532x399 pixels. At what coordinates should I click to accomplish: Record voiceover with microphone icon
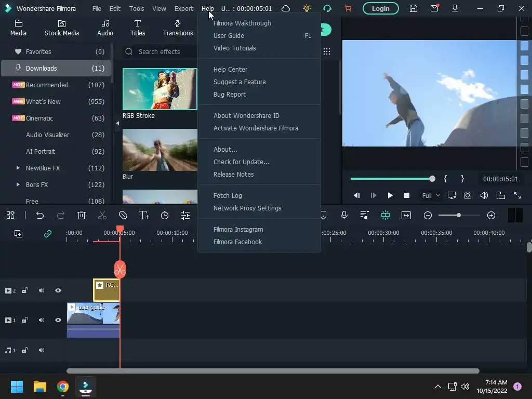point(344,215)
